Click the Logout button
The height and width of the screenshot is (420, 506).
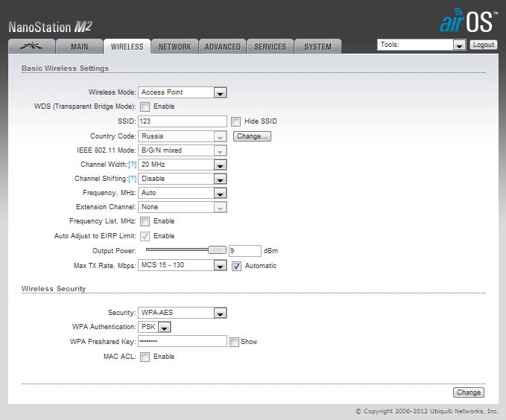click(484, 45)
